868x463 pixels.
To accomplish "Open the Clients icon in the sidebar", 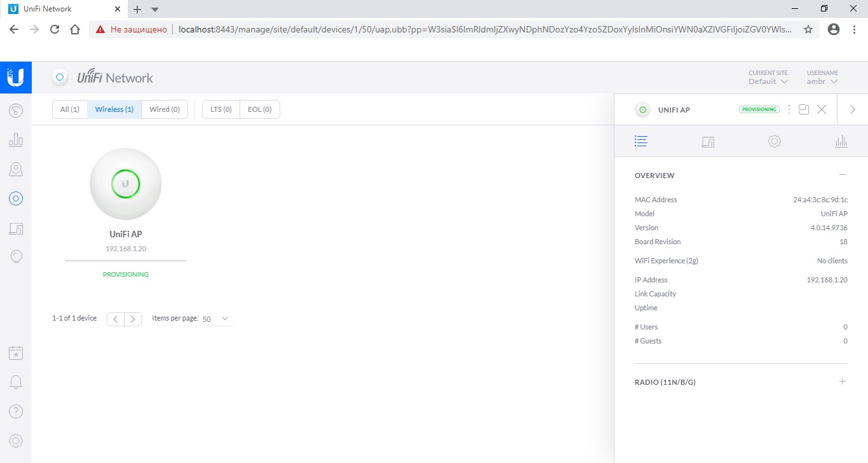I will click(x=16, y=228).
